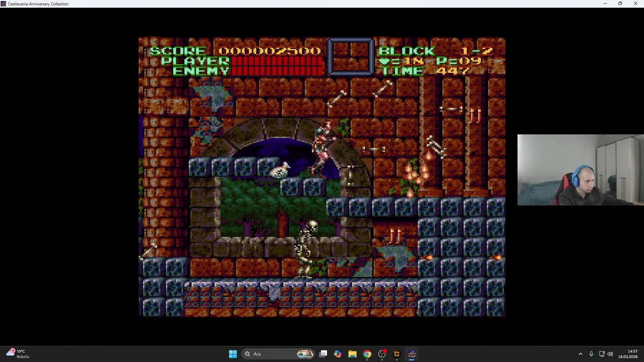Image resolution: width=644 pixels, height=362 pixels.
Task: Open network status tray icon
Action: 602,354
